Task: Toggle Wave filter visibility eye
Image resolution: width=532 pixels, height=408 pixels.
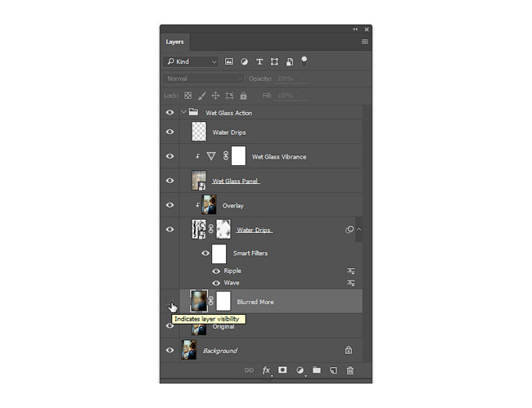Action: point(216,283)
